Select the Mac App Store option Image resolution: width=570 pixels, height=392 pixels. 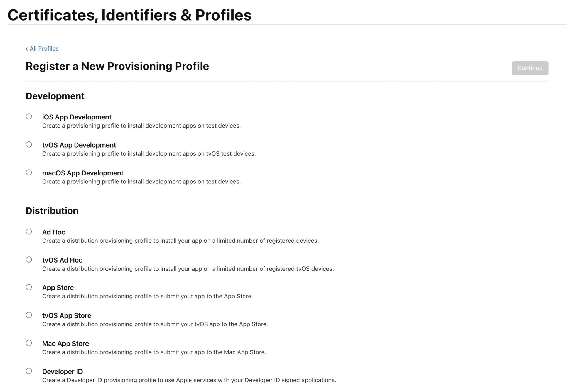29,343
